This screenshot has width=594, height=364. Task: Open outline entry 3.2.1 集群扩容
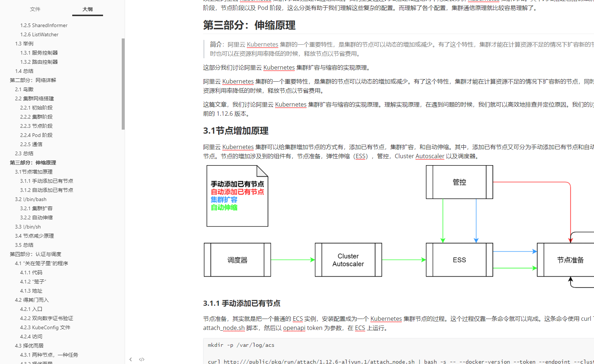(36, 208)
